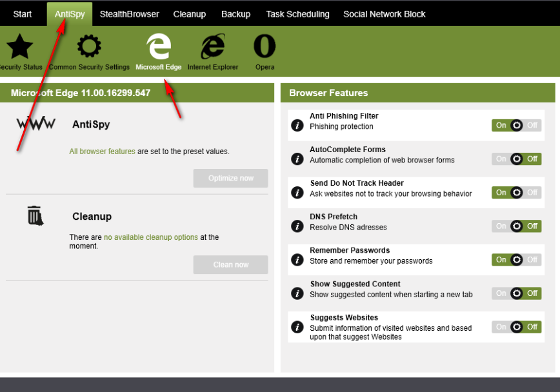Go to the Start tab
560x392 pixels.
pos(23,14)
